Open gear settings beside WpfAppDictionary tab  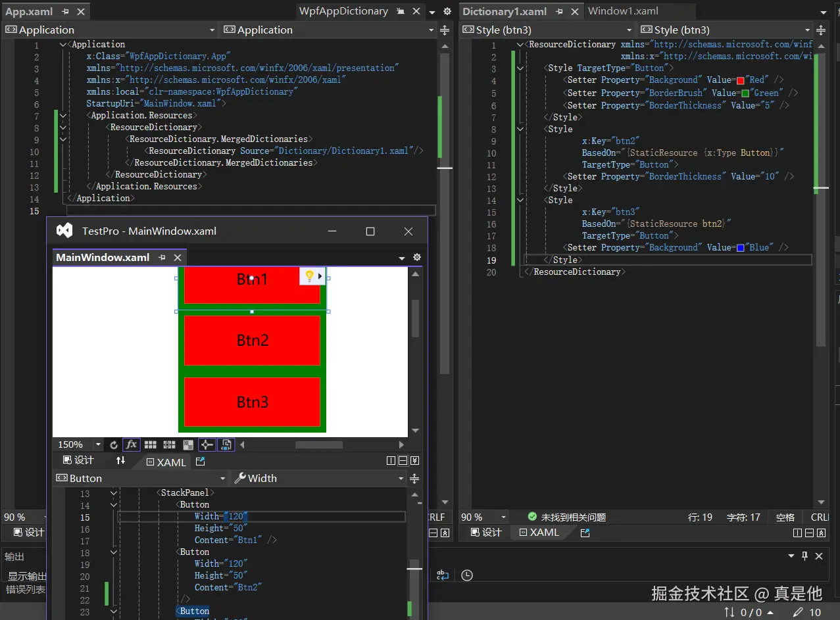(447, 12)
